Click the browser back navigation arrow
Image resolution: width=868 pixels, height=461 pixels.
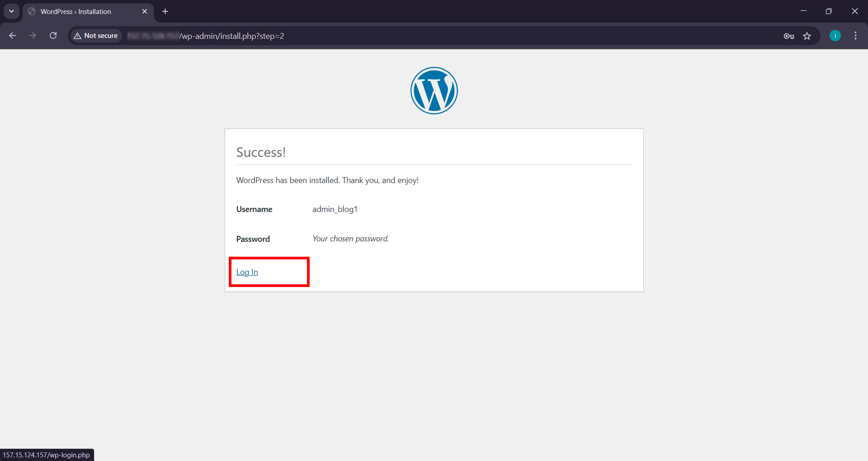pyautogui.click(x=12, y=36)
